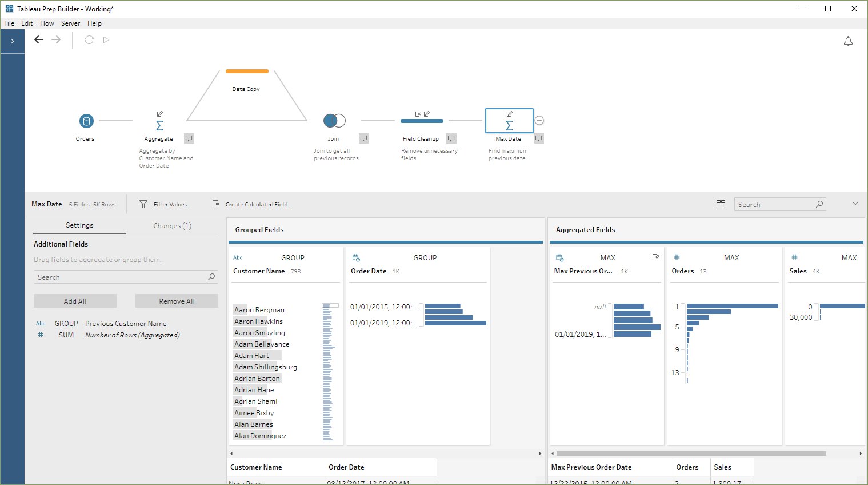Select the Join step icon
Screen dimensions: 868x485
pyautogui.click(x=334, y=121)
